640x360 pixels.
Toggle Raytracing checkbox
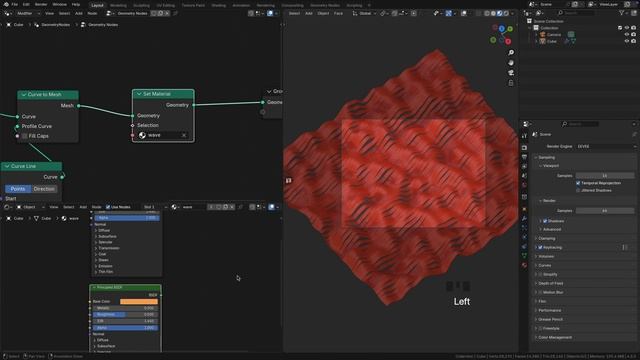pyautogui.click(x=540, y=247)
